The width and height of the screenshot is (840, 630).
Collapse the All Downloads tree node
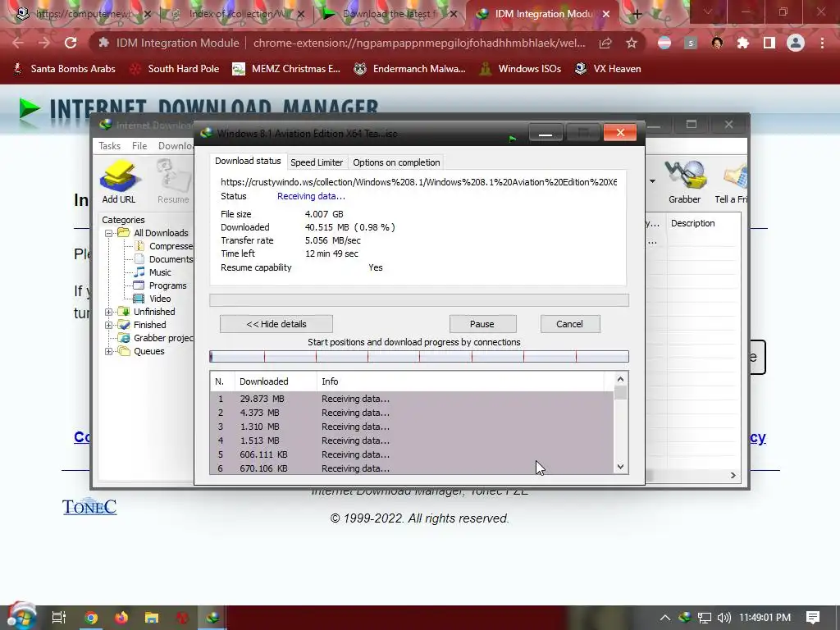point(109,233)
